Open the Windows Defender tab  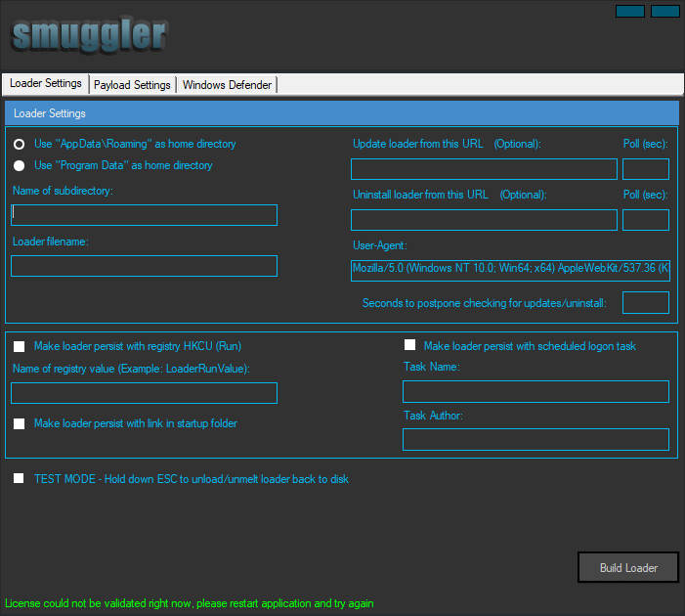(227, 85)
